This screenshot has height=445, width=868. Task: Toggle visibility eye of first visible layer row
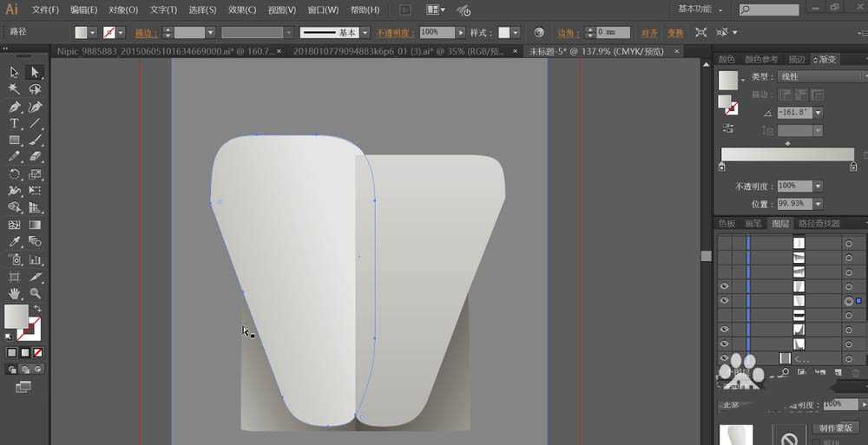[724, 286]
